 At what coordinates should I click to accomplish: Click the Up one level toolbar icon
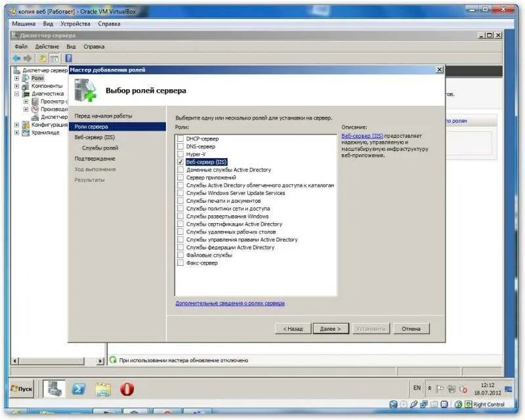click(x=42, y=58)
